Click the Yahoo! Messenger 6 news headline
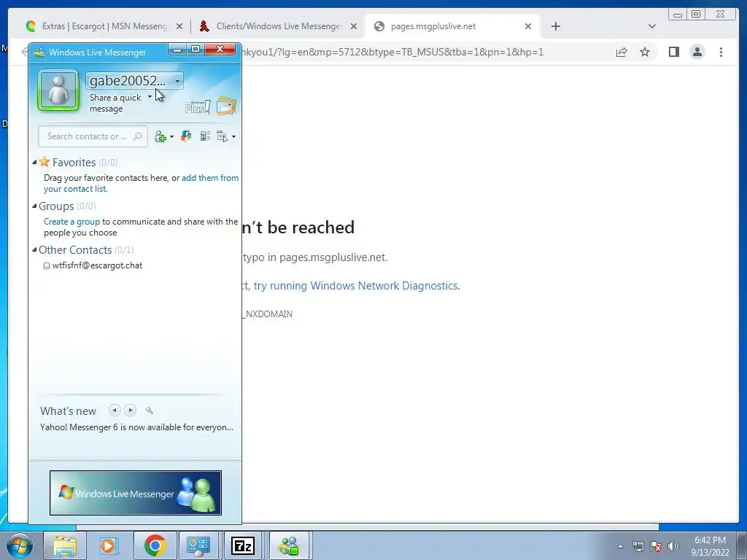Viewport: 747px width, 560px height. pyautogui.click(x=136, y=427)
